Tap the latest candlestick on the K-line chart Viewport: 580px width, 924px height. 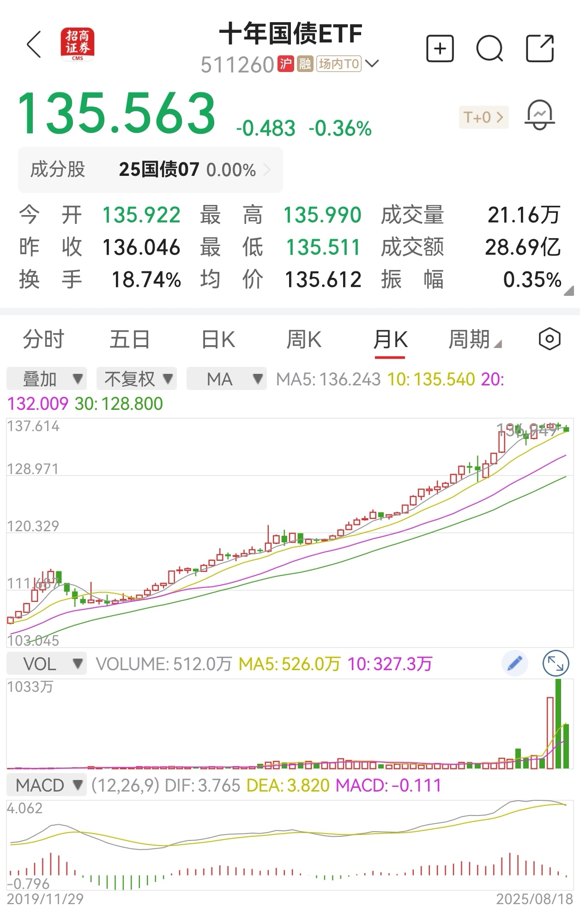[x=567, y=429]
